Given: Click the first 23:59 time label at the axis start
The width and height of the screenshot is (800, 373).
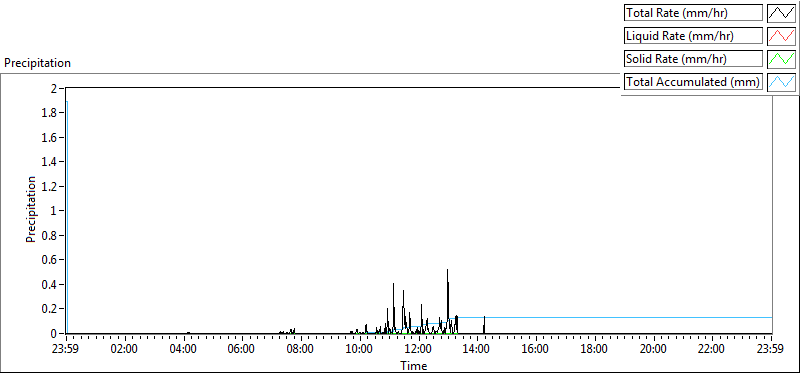Looking at the screenshot, I should (66, 350).
